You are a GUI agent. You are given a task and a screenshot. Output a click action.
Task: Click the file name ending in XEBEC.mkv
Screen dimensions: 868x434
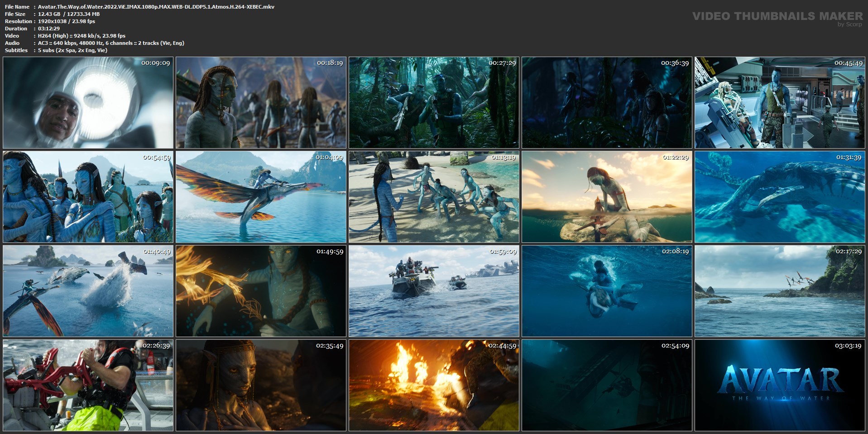point(156,7)
